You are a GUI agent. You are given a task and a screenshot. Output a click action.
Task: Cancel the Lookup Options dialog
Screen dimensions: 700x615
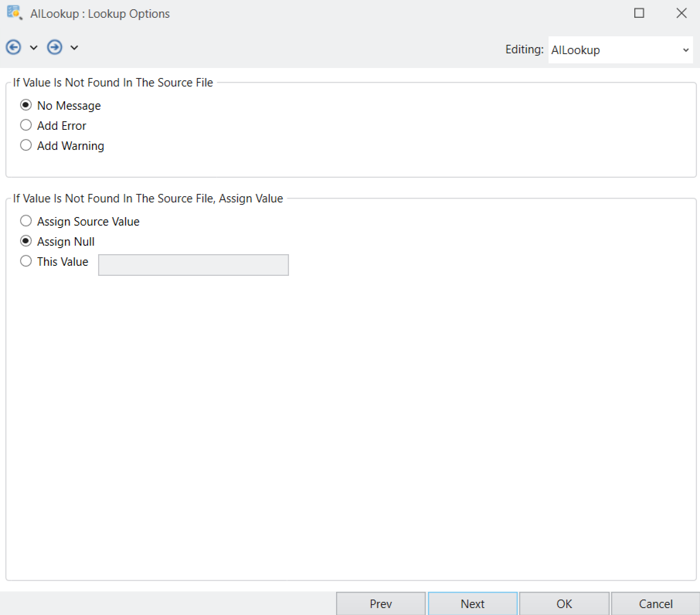point(656,603)
